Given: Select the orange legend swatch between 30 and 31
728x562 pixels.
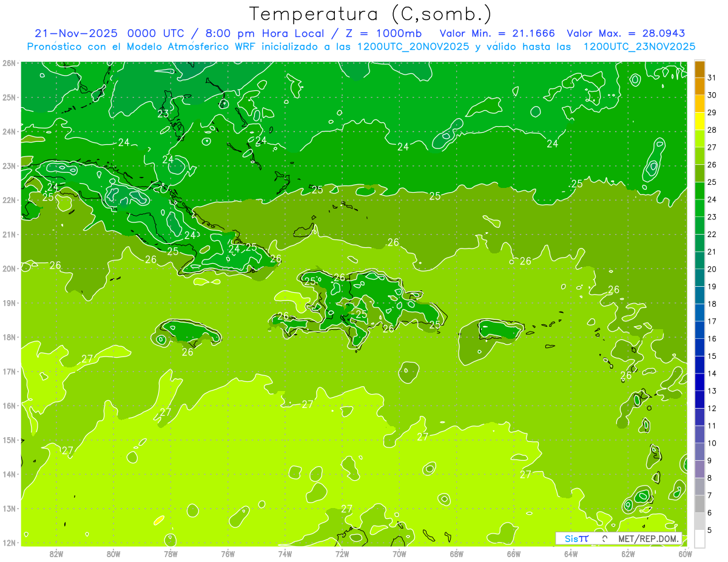Looking at the screenshot, I should click(699, 87).
